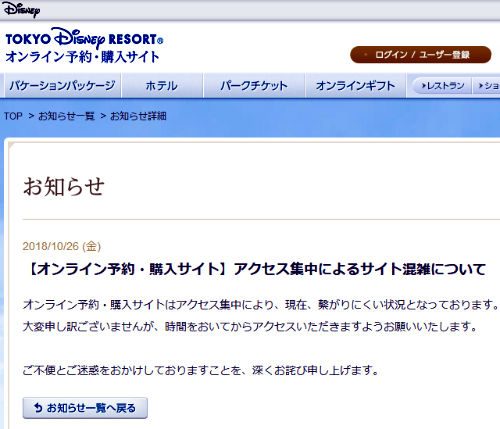Switch to the パークチケット tab
500x429 pixels.
pyautogui.click(x=254, y=86)
